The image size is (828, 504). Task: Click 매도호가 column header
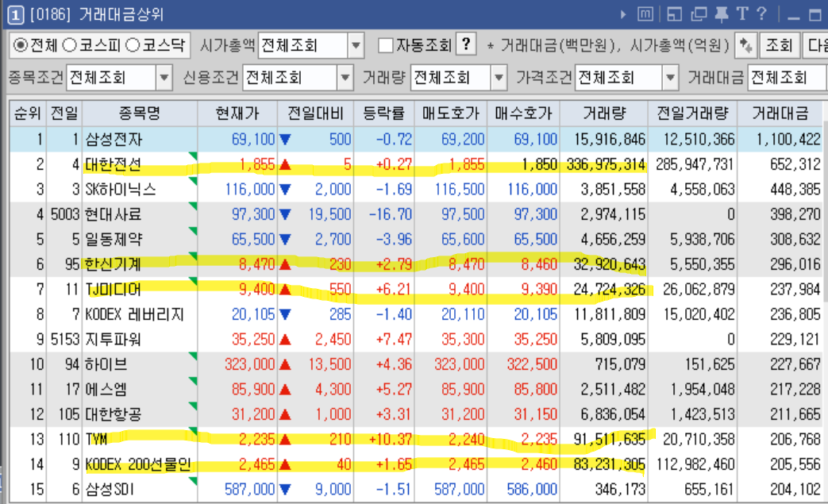[450, 113]
